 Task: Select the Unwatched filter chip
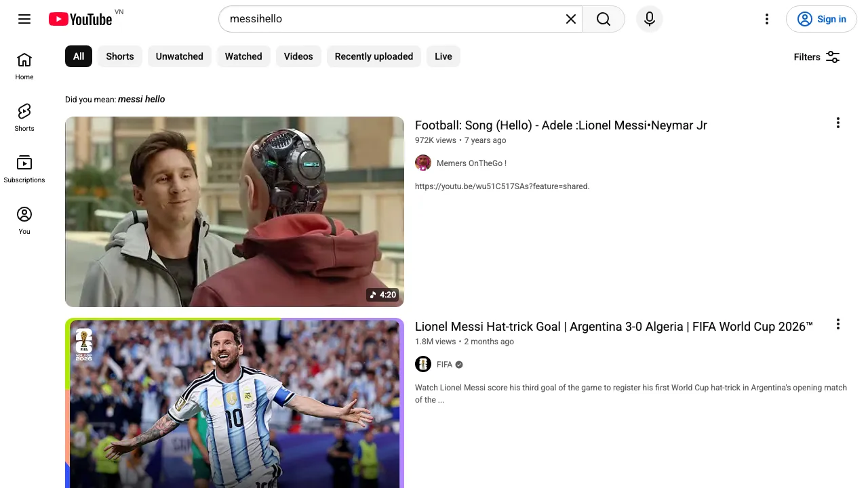tap(180, 56)
